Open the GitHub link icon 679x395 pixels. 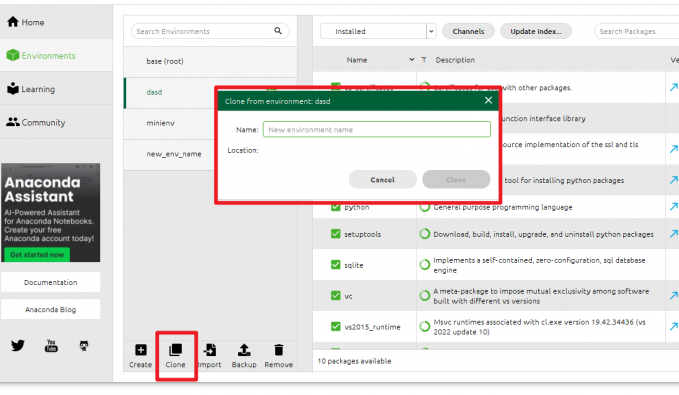click(x=84, y=346)
